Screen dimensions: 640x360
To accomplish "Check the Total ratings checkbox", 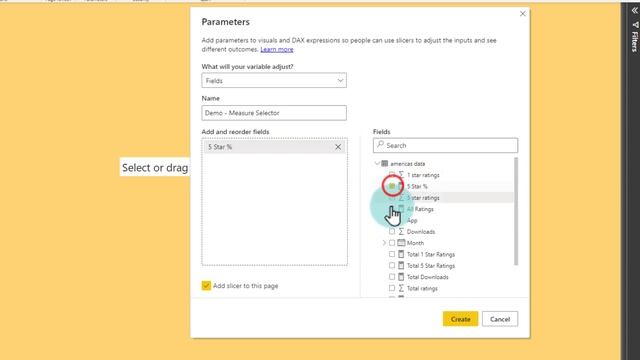I will (392, 288).
